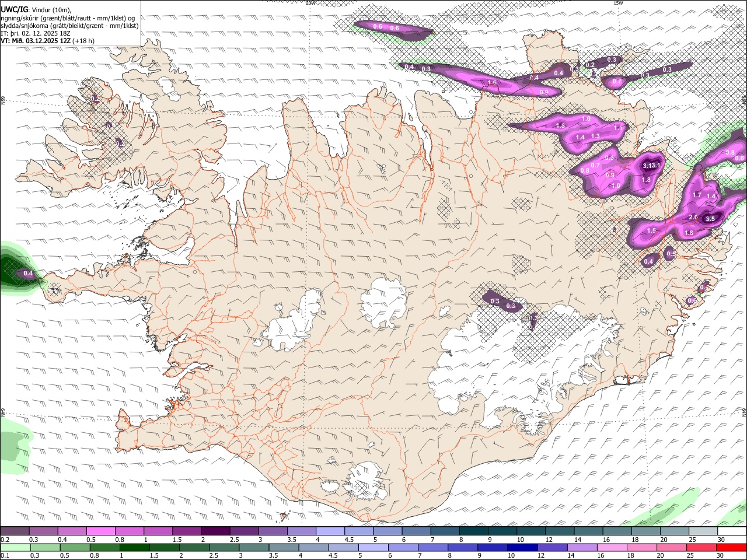Click the '1.3' snowfall value on the map
Image resolution: width=747 pixels, height=560 pixels.
click(x=595, y=136)
